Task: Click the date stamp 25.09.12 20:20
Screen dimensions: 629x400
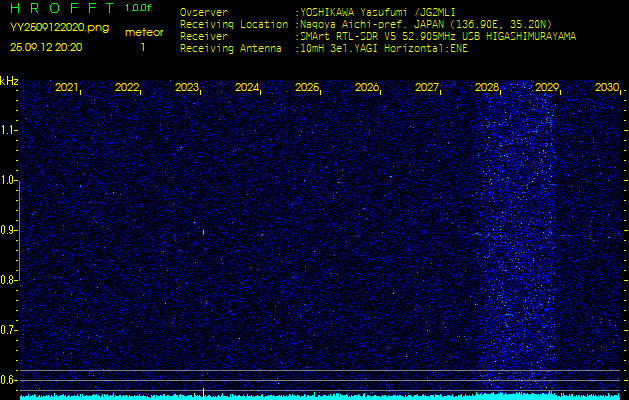Action: tap(46, 47)
